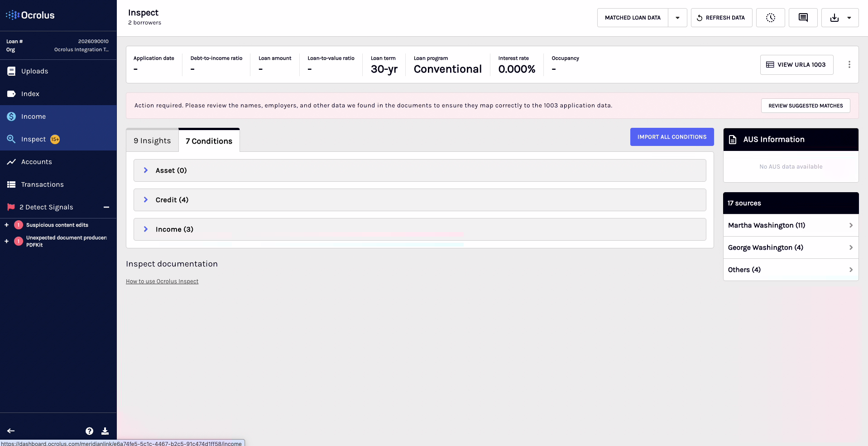Viewport: 868px width, 446px height.
Task: Click Import All Conditions button
Action: 672,137
